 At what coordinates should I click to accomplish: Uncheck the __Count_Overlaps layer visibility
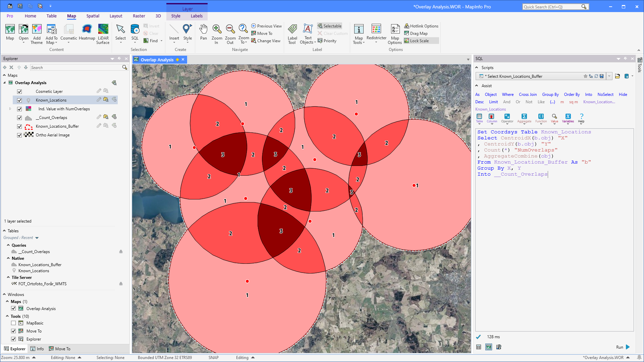(x=19, y=117)
